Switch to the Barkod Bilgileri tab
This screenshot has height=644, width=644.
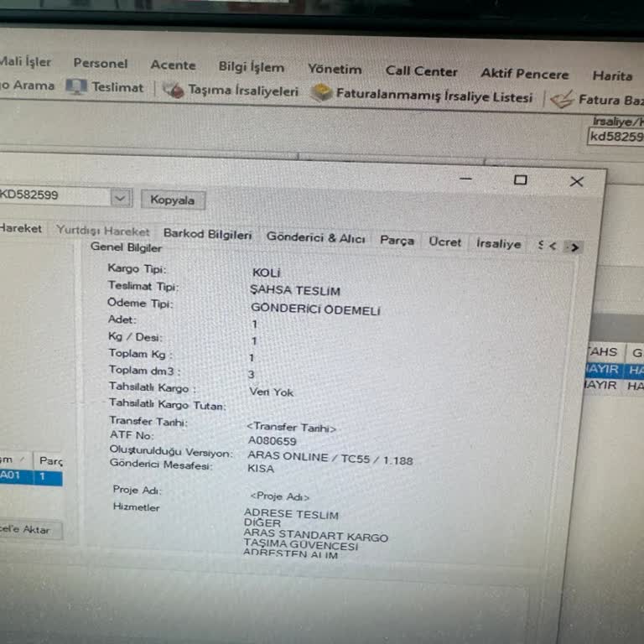207,234
